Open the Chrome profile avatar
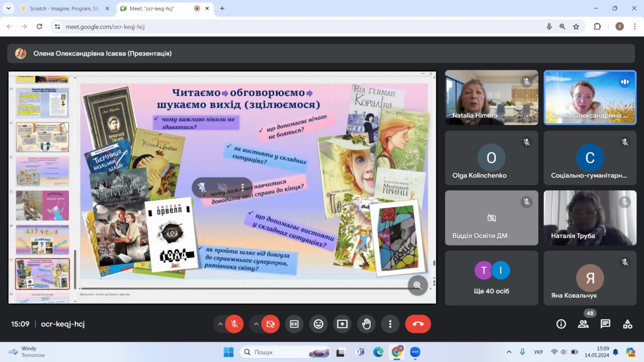 [x=619, y=27]
